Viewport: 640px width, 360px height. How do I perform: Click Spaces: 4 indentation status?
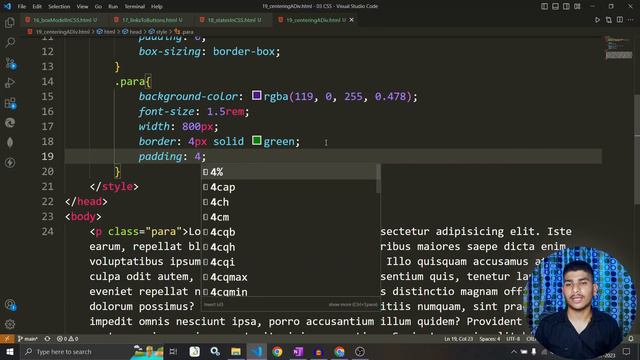click(490, 339)
